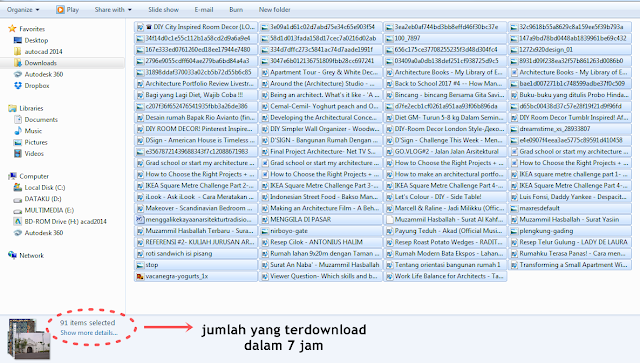Click the Videos library icon
Image resolution: width=640 pixels, height=363 pixels.
coord(18,154)
